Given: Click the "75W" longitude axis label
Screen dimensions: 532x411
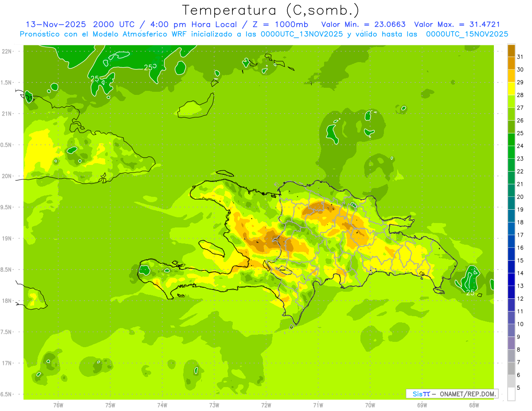Looking at the screenshot, I should [x=110, y=405].
